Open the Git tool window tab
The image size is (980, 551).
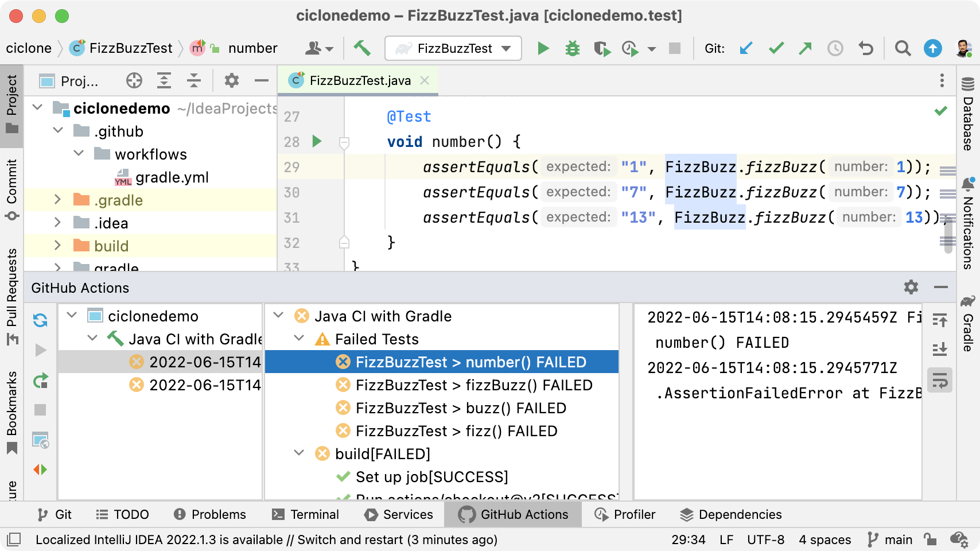click(55, 514)
